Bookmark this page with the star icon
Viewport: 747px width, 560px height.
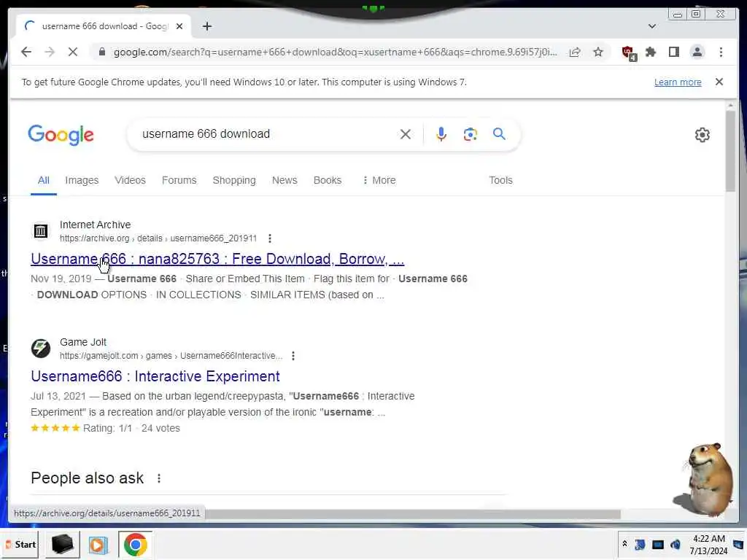click(598, 52)
